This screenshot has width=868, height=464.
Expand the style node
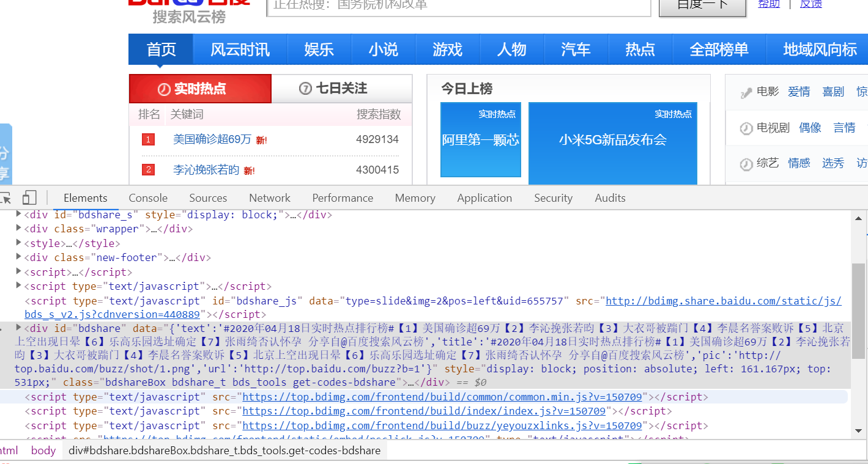pyautogui.click(x=18, y=243)
